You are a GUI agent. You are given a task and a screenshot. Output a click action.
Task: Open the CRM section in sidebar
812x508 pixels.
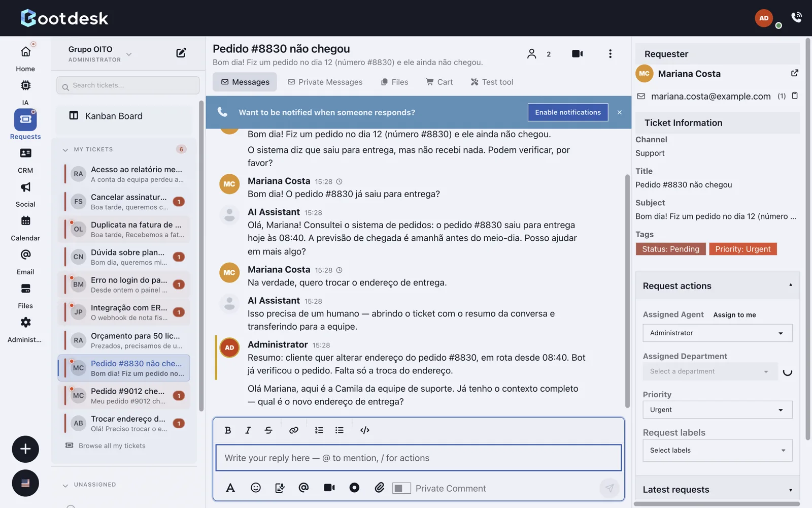pyautogui.click(x=25, y=161)
